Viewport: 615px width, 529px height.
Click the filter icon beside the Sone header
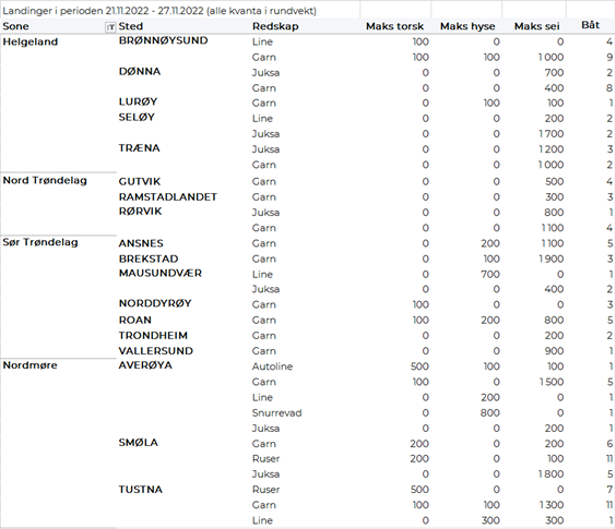click(x=110, y=26)
